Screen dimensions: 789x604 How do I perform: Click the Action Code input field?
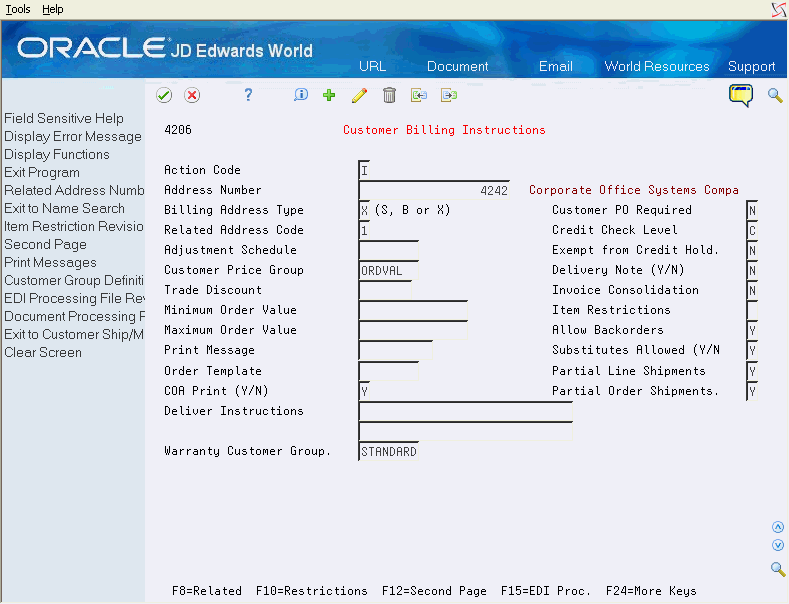click(364, 170)
